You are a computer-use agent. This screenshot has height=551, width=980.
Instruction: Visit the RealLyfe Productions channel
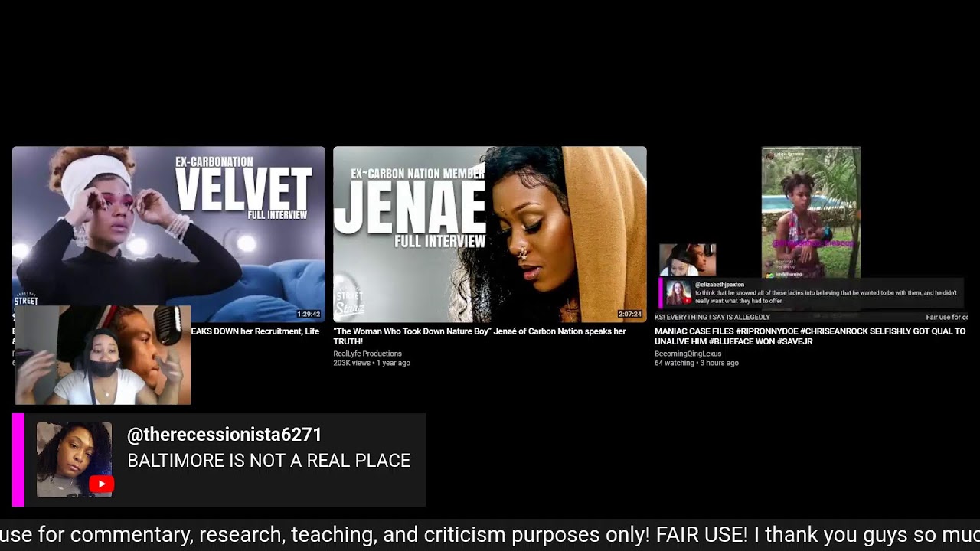pyautogui.click(x=367, y=354)
